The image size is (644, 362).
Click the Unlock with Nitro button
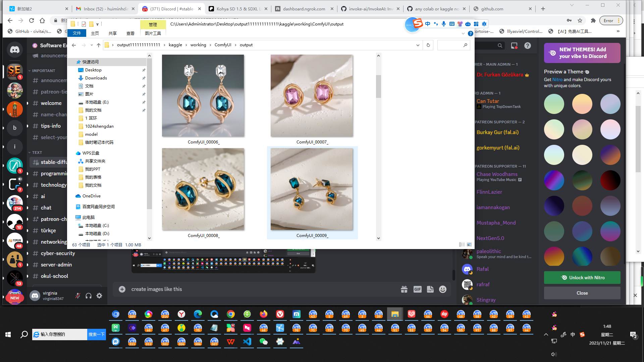pos(582,278)
